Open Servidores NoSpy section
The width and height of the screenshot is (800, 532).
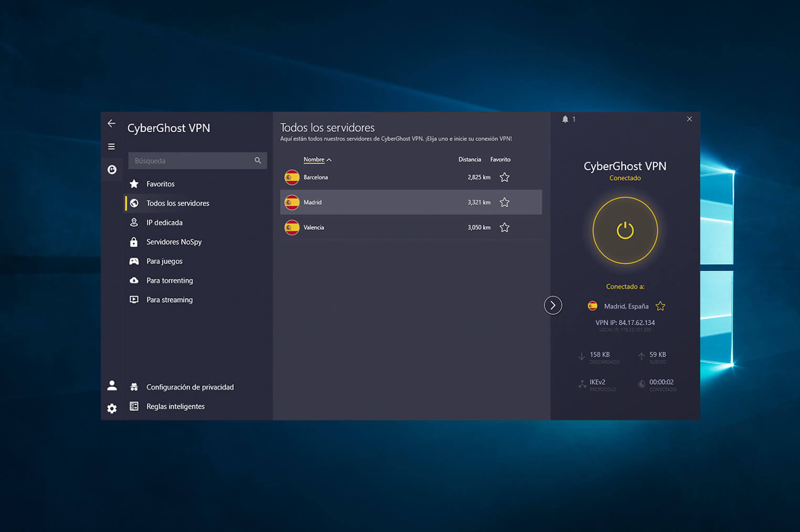174,242
